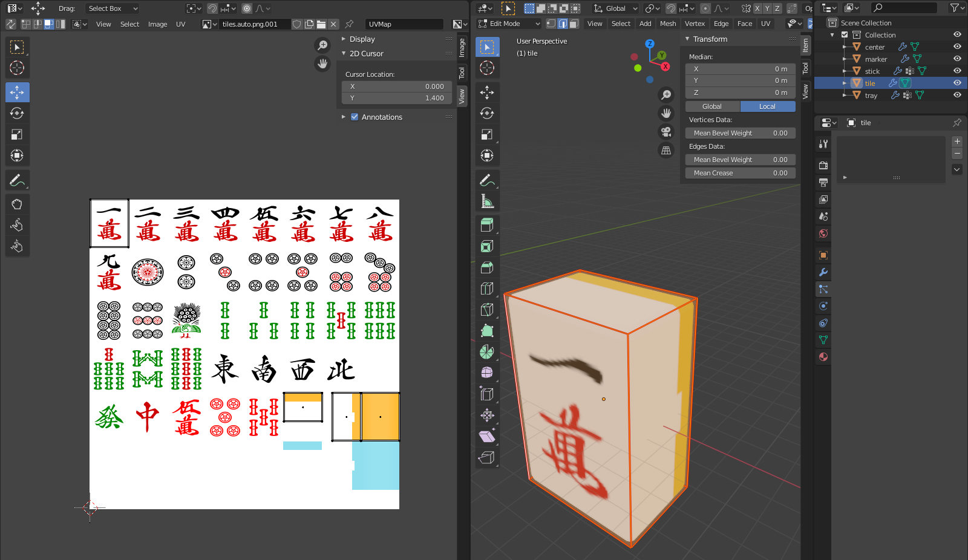Image resolution: width=968 pixels, height=560 pixels.
Task: Open vertex group specials dropdown arrow
Action: point(957,169)
